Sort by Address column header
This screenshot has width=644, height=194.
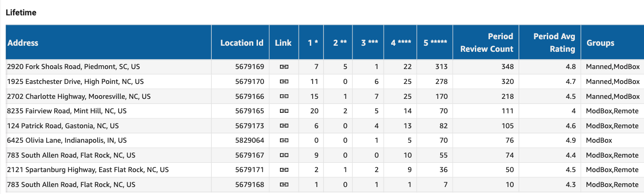pyautogui.click(x=23, y=43)
